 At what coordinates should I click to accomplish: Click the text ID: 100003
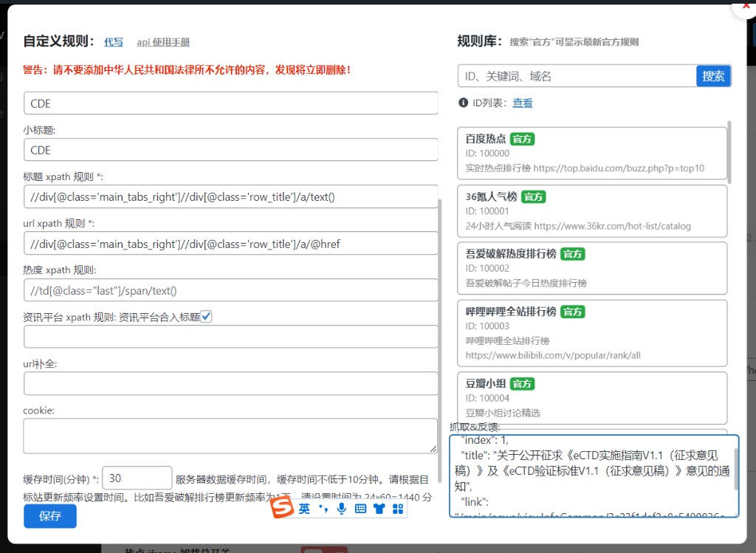(487, 326)
